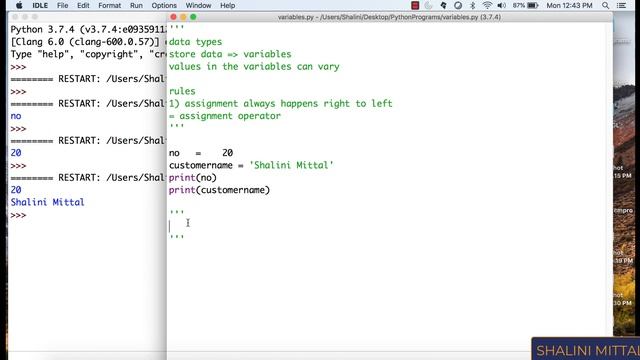
Task: Click the Bluetooth status icon
Action: (472, 5)
